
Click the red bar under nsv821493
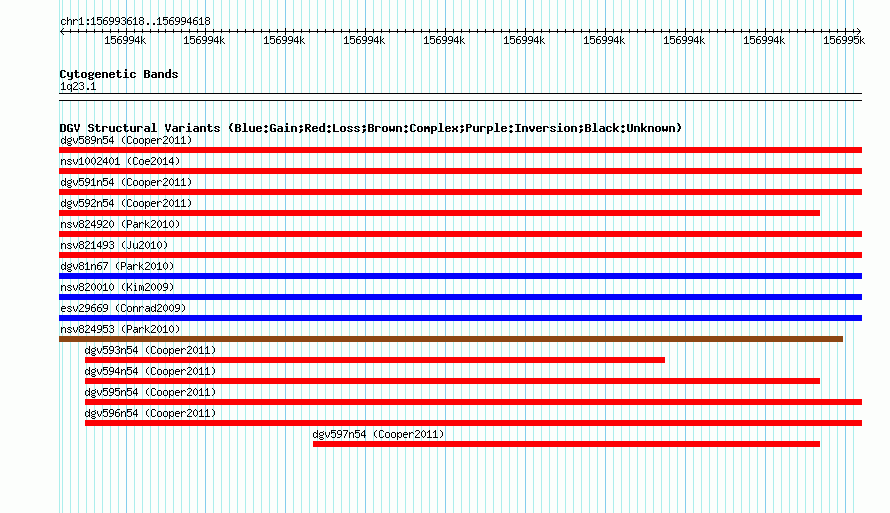click(x=460, y=255)
